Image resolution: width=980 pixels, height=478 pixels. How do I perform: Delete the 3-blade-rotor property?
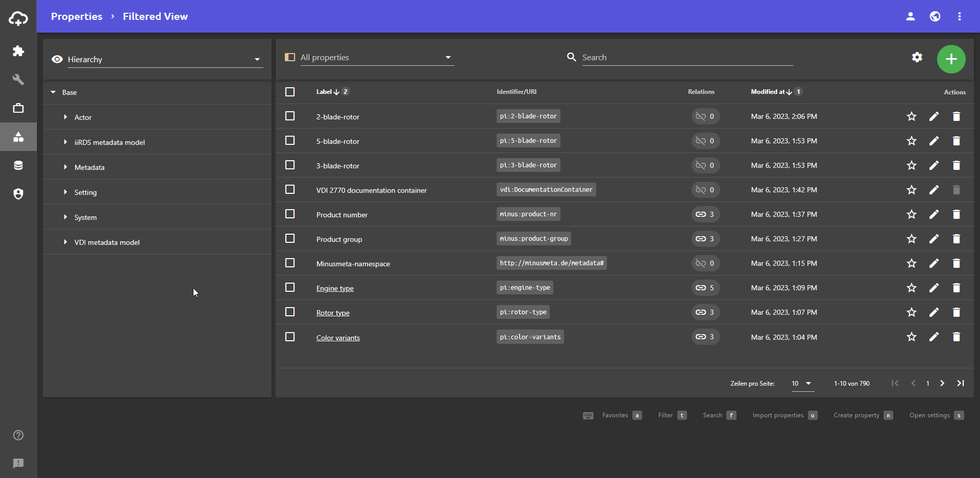click(x=957, y=165)
